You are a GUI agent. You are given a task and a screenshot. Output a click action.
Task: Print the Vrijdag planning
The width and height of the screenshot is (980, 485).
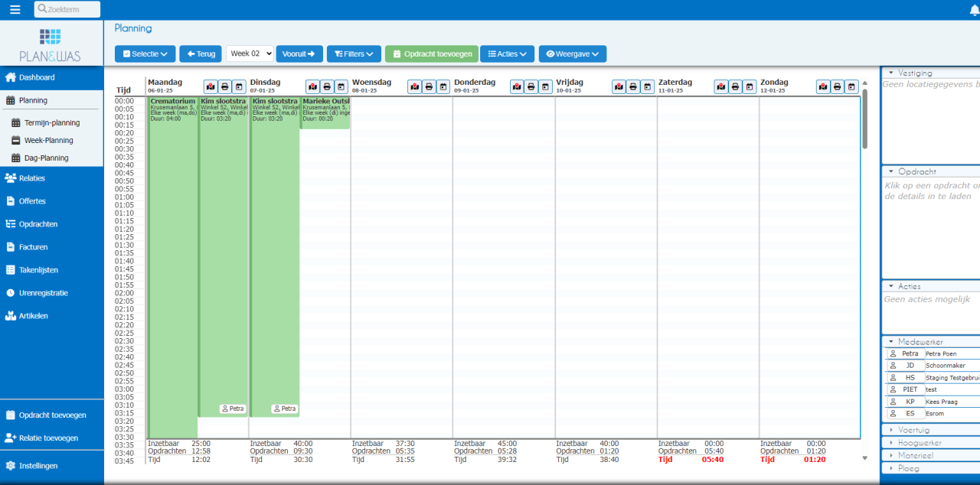[633, 86]
